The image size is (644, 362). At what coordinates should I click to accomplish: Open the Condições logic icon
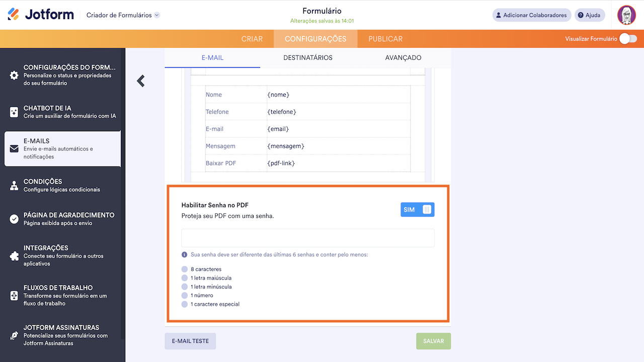pyautogui.click(x=14, y=186)
